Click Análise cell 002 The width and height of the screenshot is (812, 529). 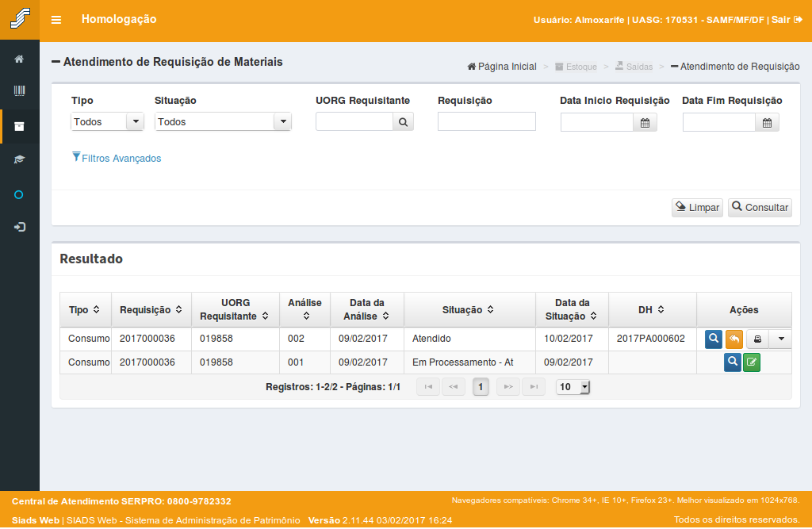[x=296, y=339]
